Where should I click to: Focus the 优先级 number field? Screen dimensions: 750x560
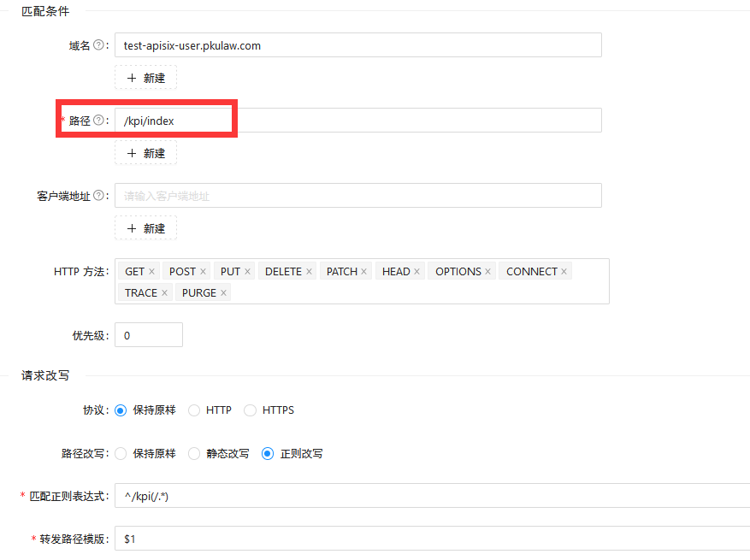[149, 335]
